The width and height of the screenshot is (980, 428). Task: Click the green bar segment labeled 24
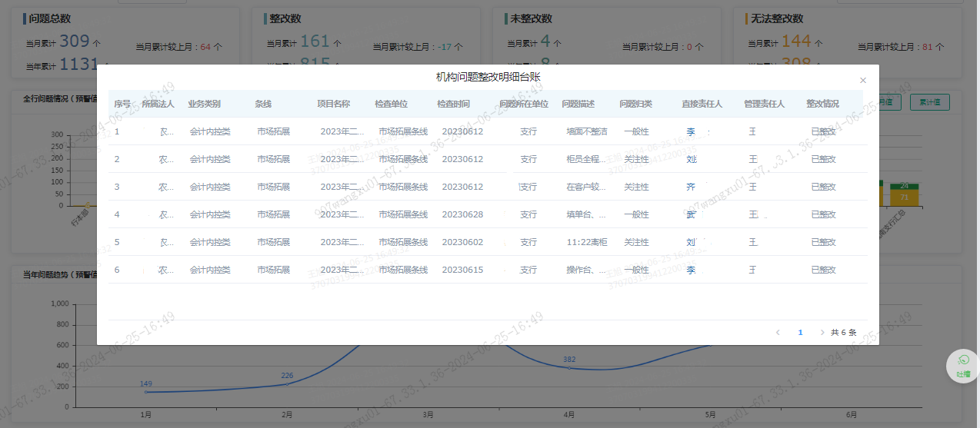coord(904,186)
